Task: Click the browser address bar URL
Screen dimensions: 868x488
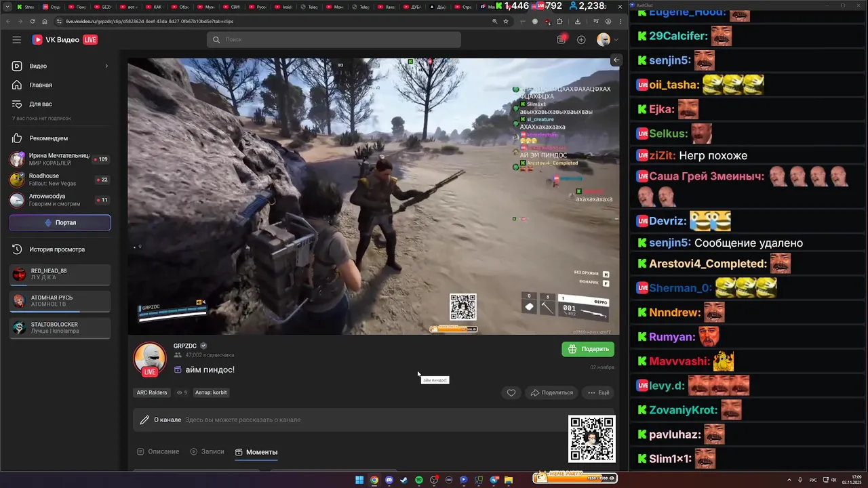Action: [150, 21]
